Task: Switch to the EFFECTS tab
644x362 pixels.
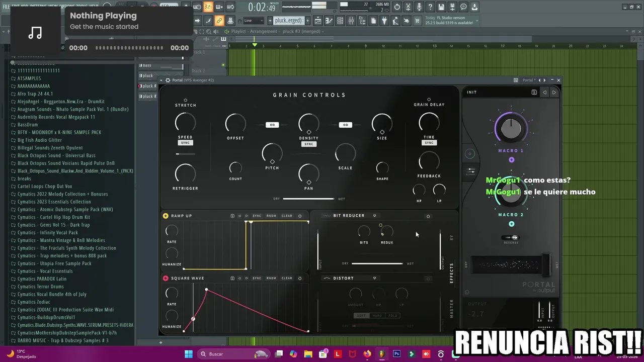Action: click(451, 273)
